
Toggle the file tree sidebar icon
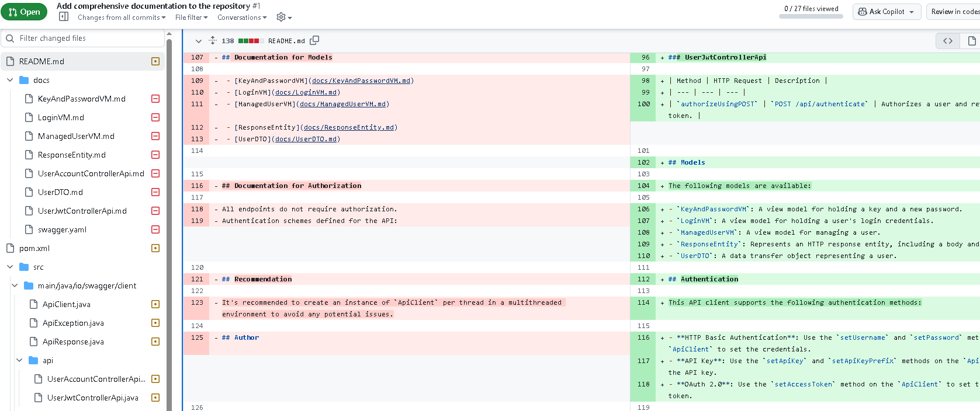coord(64,17)
